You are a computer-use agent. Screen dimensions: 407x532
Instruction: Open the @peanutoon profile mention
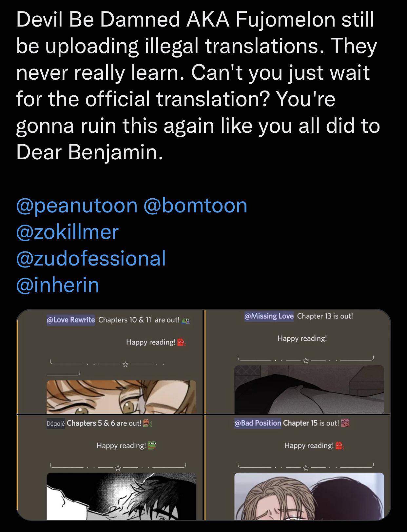pyautogui.click(x=77, y=206)
